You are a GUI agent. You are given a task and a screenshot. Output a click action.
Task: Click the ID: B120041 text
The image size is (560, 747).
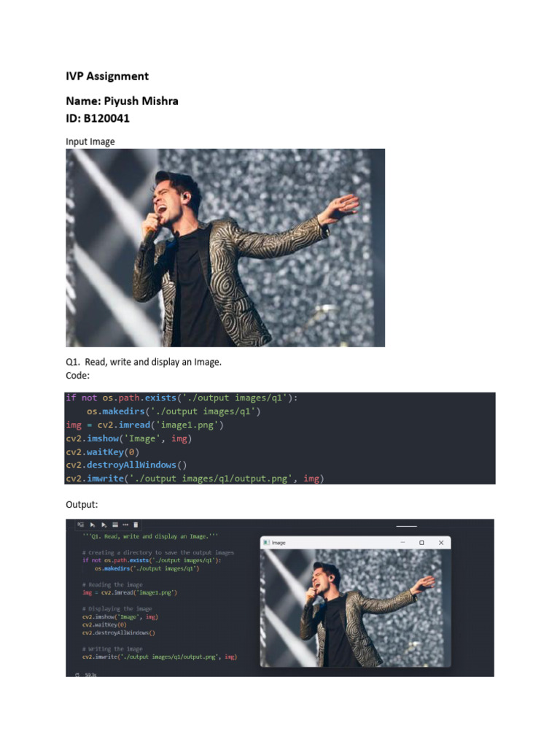tap(98, 118)
